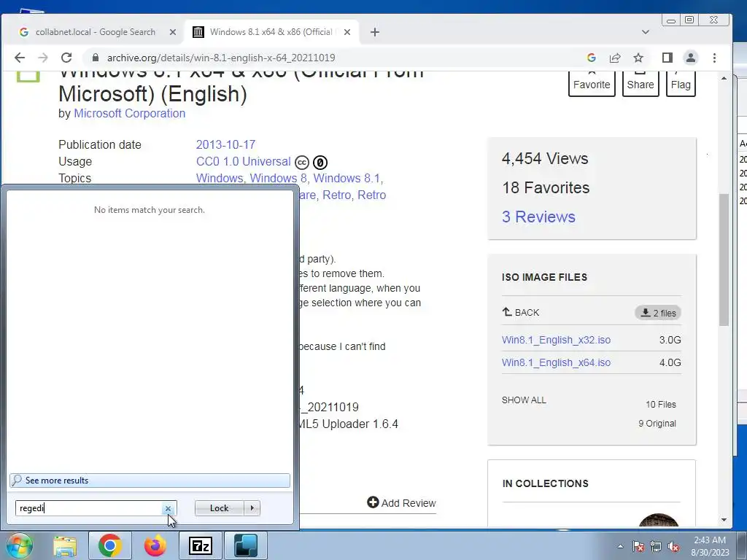This screenshot has width=747, height=560.
Task: Click the scrollbar up arrow
Action: coord(724,78)
